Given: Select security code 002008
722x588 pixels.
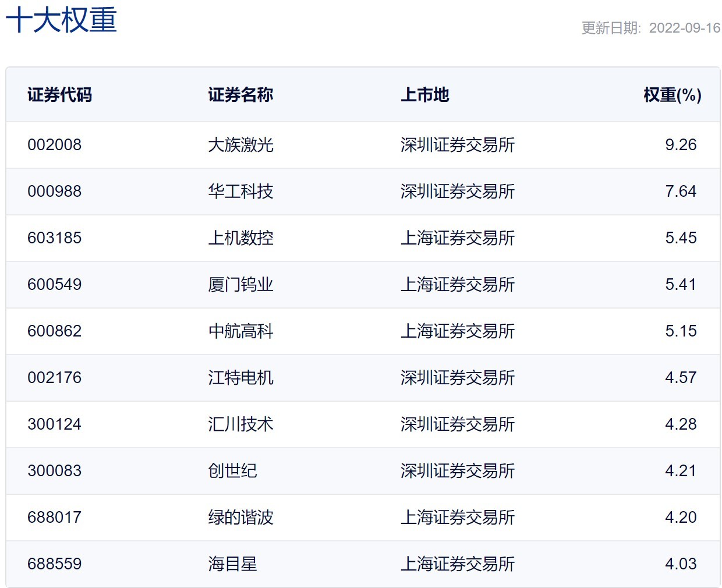Looking at the screenshot, I should pyautogui.click(x=54, y=145).
